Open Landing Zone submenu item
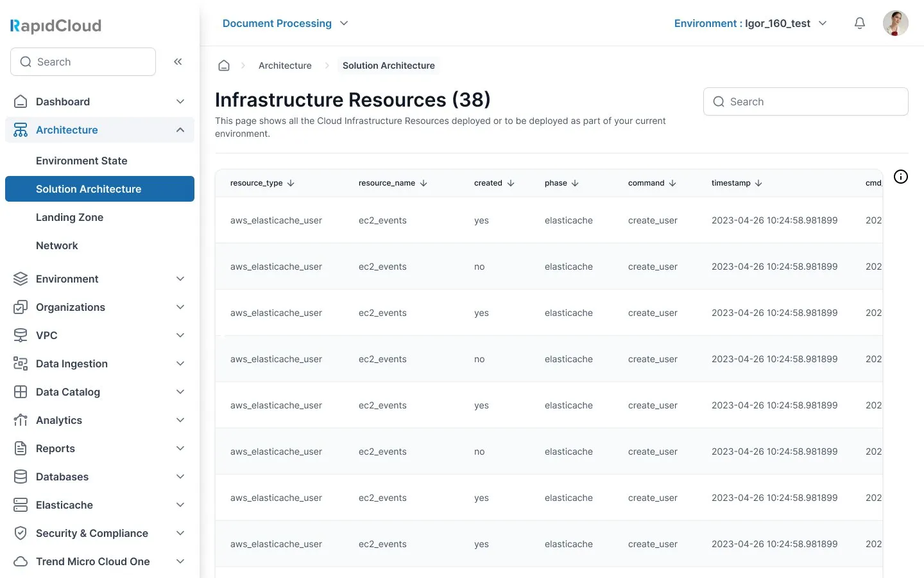Image resolution: width=924 pixels, height=578 pixels. click(x=69, y=217)
